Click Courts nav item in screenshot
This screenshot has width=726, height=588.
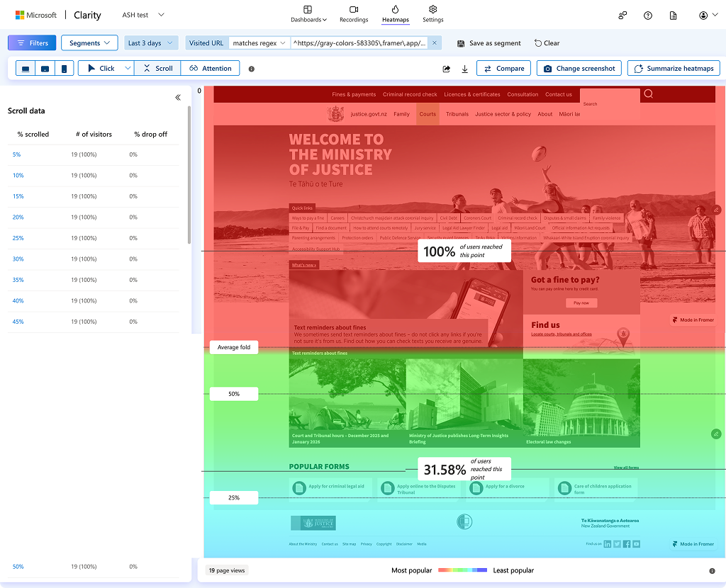click(x=428, y=114)
